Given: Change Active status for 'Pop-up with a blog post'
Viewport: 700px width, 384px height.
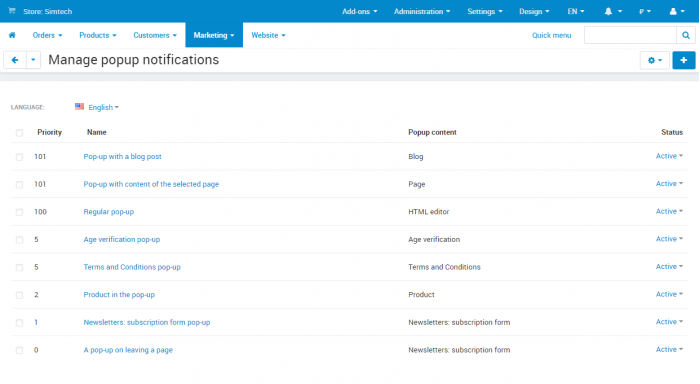Looking at the screenshot, I should click(x=669, y=156).
